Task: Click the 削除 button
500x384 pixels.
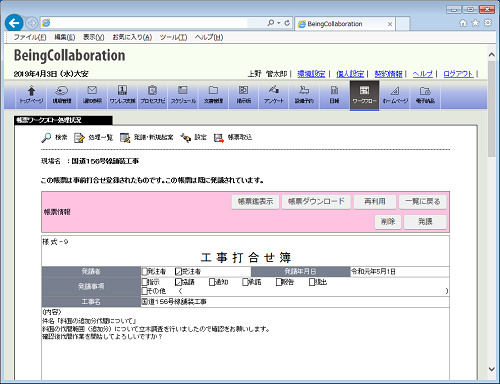Action: click(x=388, y=222)
